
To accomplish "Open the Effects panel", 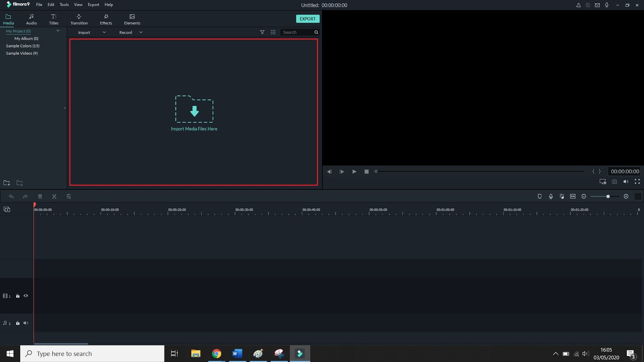I will click(x=106, y=19).
